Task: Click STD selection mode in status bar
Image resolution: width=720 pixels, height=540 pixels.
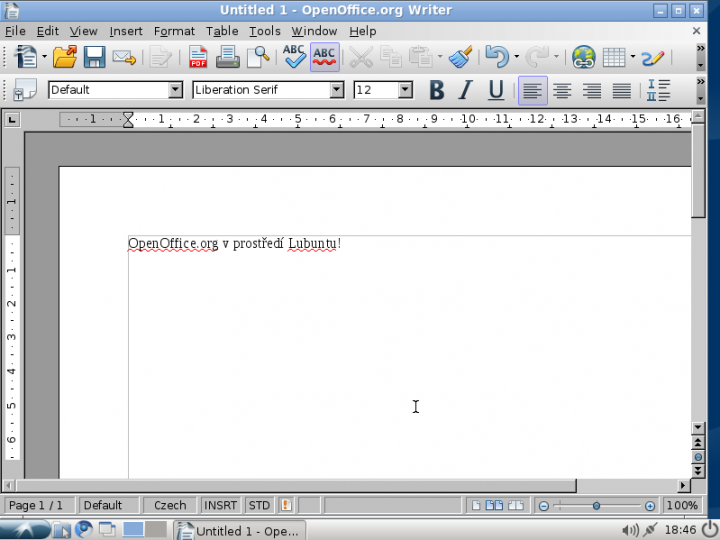Action: pos(259,506)
